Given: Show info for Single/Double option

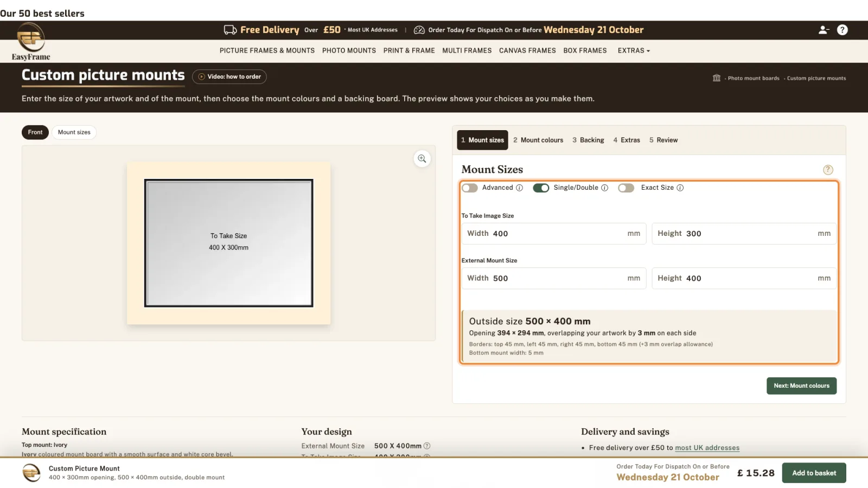Looking at the screenshot, I should click(604, 188).
